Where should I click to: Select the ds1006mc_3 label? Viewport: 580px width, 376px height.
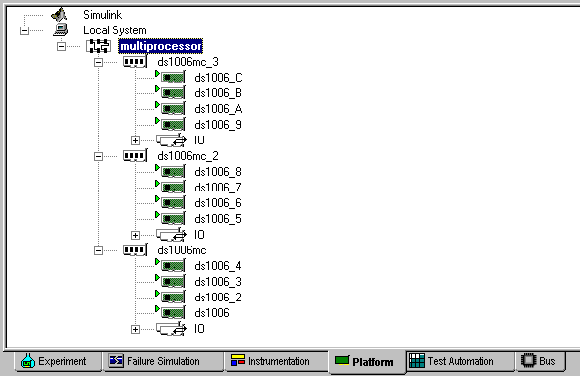point(188,62)
